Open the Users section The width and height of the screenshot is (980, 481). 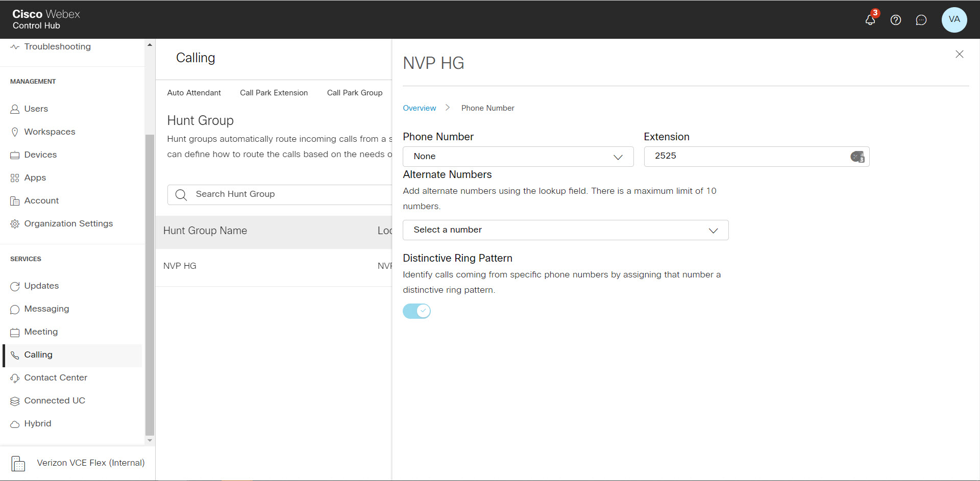tap(36, 109)
